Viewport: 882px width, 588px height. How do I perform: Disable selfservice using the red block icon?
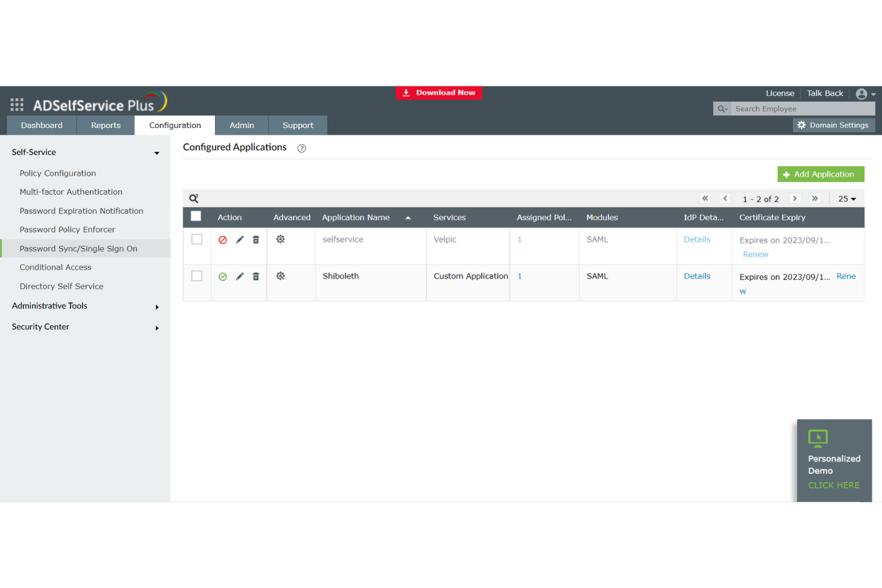(223, 239)
